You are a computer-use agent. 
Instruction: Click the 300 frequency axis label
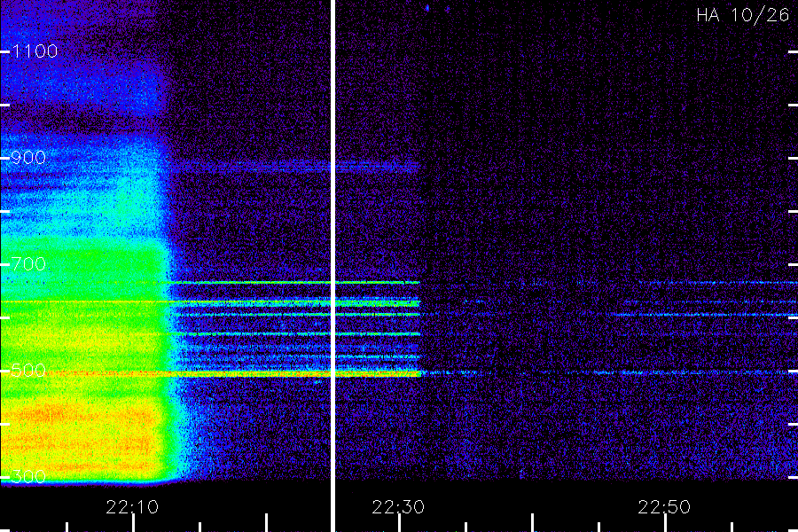coord(28,477)
